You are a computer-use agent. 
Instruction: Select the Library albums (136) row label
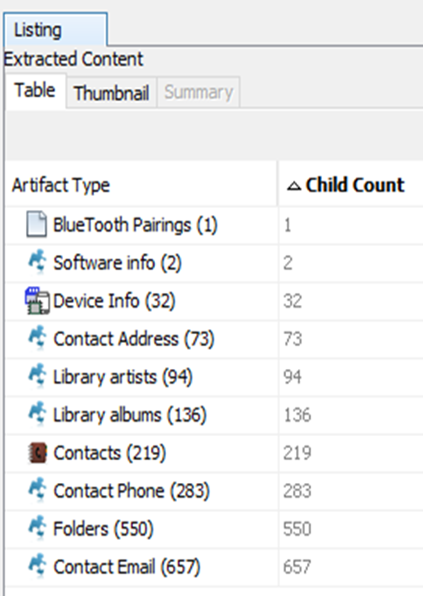point(130,415)
